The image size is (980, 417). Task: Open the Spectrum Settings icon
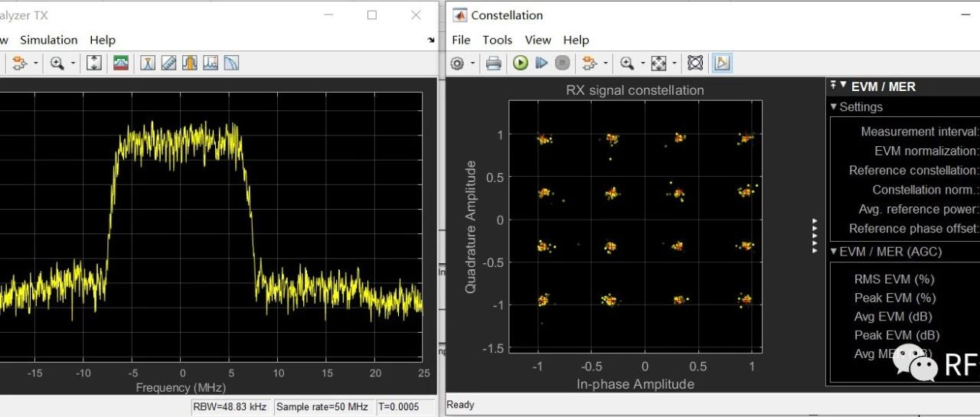(120, 63)
